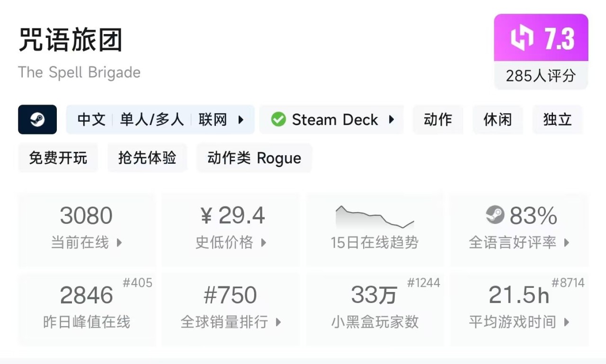Tap the 抢先体验 early access tag
Screen dimensions: 606x364
click(147, 158)
